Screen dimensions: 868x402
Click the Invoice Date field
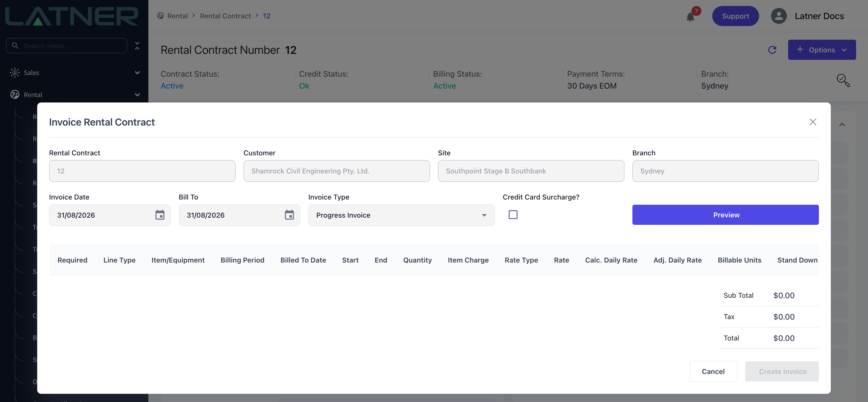coord(110,215)
